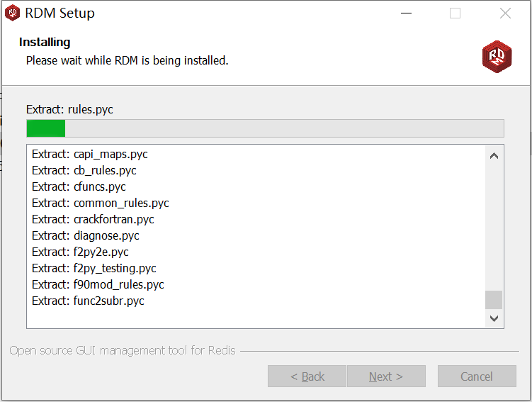
Task: Click the log scrollbar thumb
Action: click(x=494, y=300)
